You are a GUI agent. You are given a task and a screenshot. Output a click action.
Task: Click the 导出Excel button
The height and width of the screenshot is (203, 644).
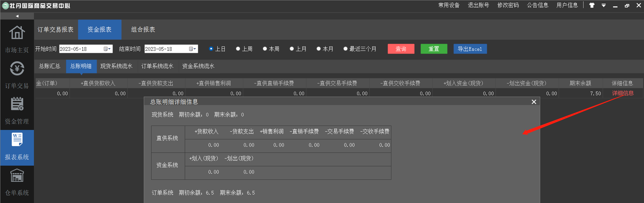pos(470,49)
